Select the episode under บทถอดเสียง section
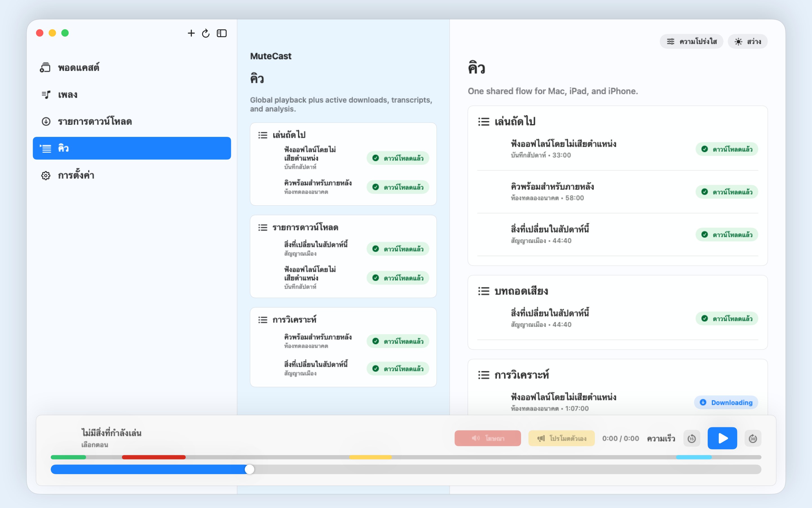 tap(617, 318)
